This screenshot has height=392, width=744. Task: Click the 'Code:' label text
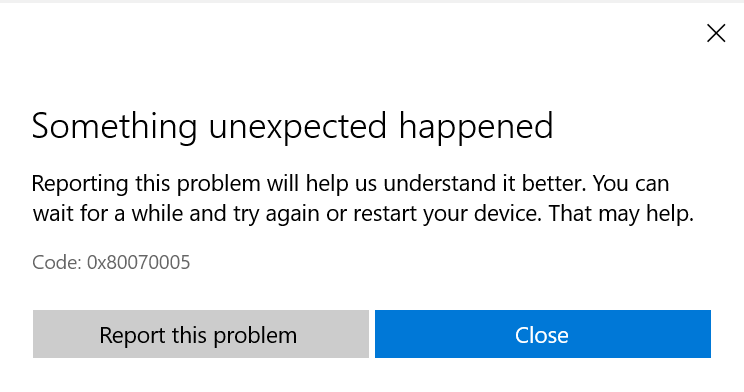pos(57,262)
